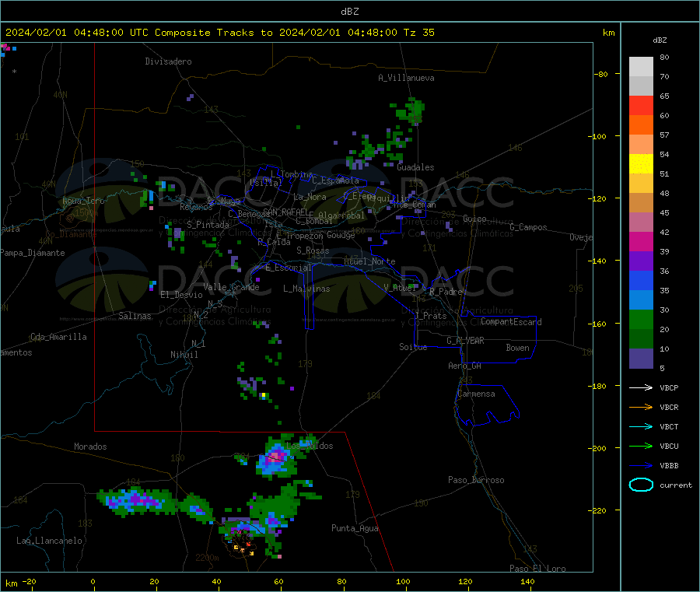The image size is (700, 592).
Task: Click the cyan VBCT arrow legend icon
Action: 641,426
